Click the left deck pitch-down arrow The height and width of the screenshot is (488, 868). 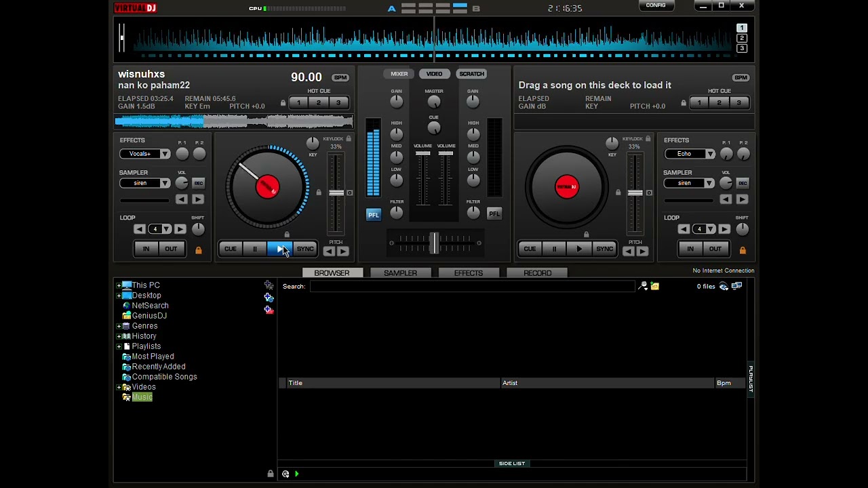pos(329,251)
